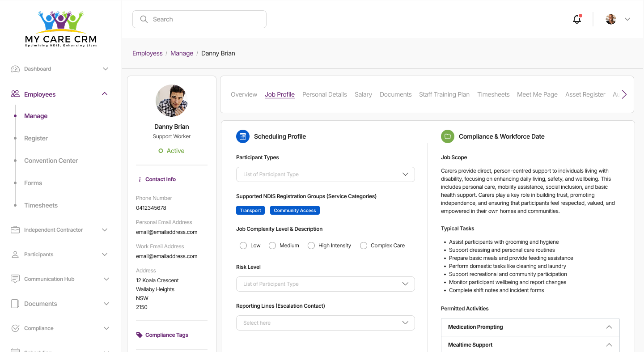Click the Communication Hub chat icon
This screenshot has width=644, height=352.
pyautogui.click(x=15, y=279)
